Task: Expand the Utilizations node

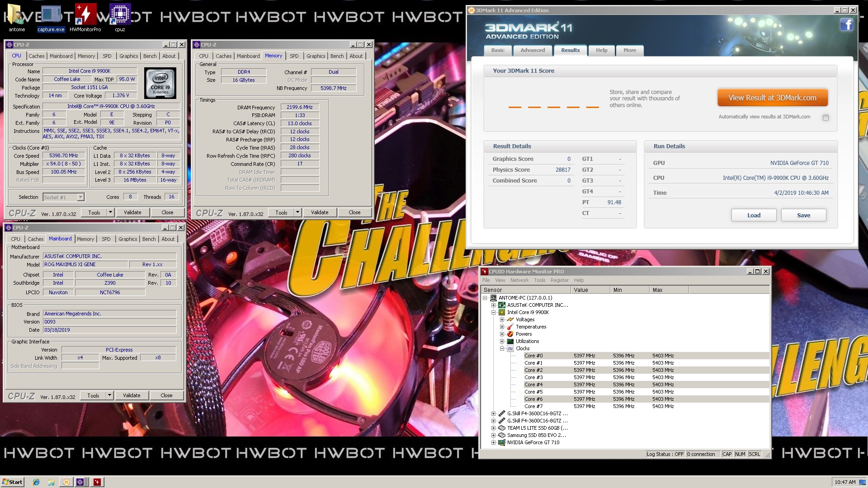Action: pyautogui.click(x=502, y=341)
